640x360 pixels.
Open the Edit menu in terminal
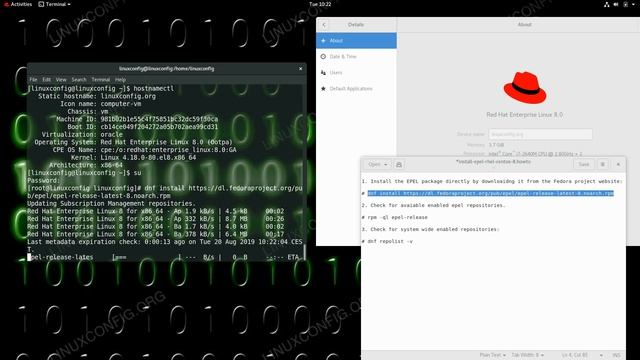(x=47, y=80)
